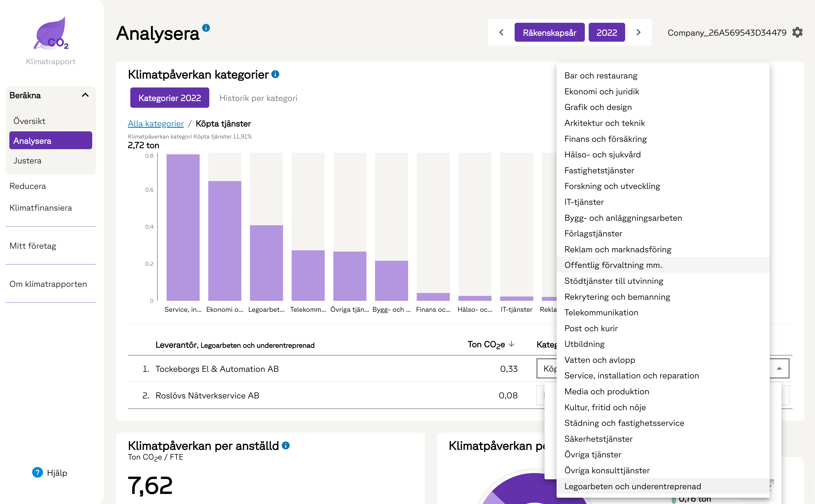Choose IT-tjänster in the category list
Viewport: 815px width, 504px height.
(x=584, y=202)
